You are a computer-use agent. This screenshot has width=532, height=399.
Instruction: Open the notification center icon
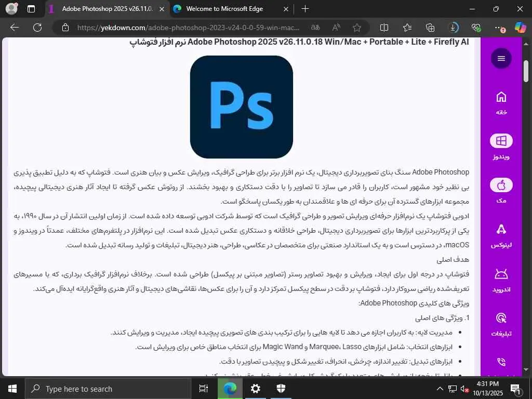[515, 389]
